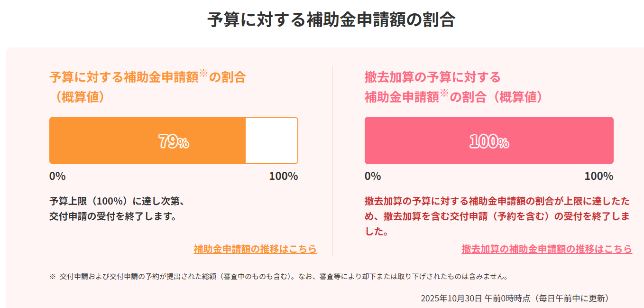This screenshot has width=644, height=308.
Task: Select the 100% percentage label inside pink bar
Action: pyautogui.click(x=489, y=140)
